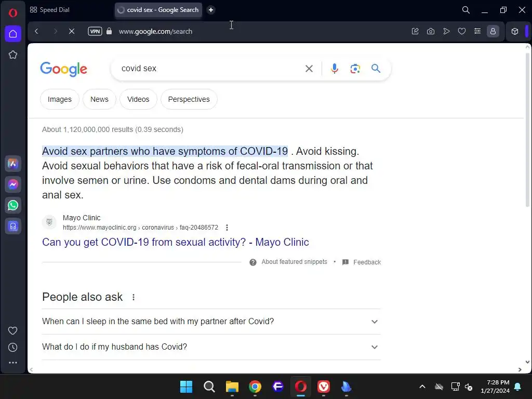Open the Mayo Clinic result title link
The image size is (532, 399).
pos(176,242)
